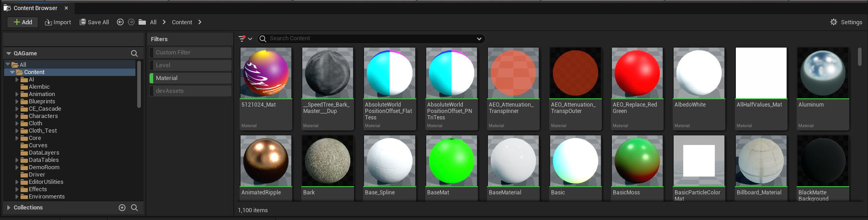Expand the Collections section

pos(8,208)
